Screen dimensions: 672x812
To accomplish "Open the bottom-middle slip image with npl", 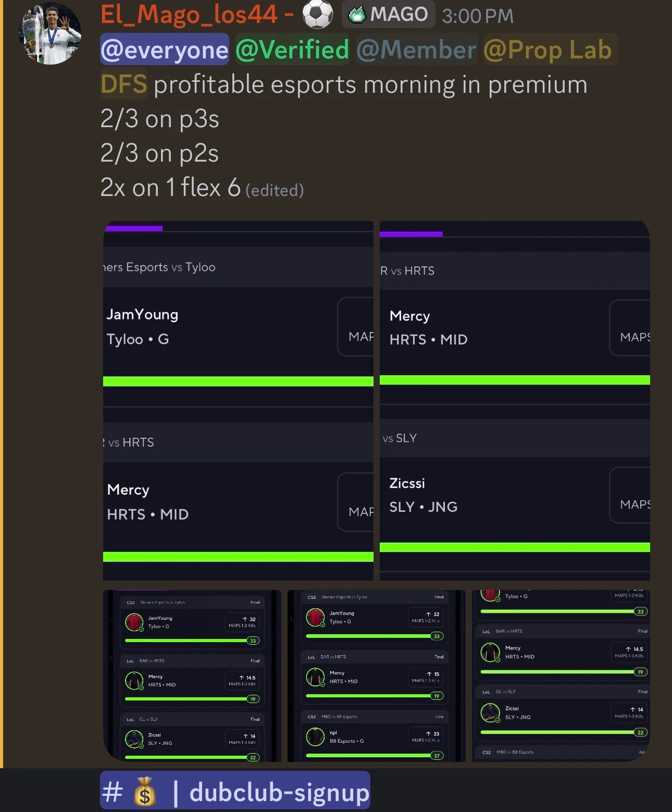I will click(x=376, y=675).
